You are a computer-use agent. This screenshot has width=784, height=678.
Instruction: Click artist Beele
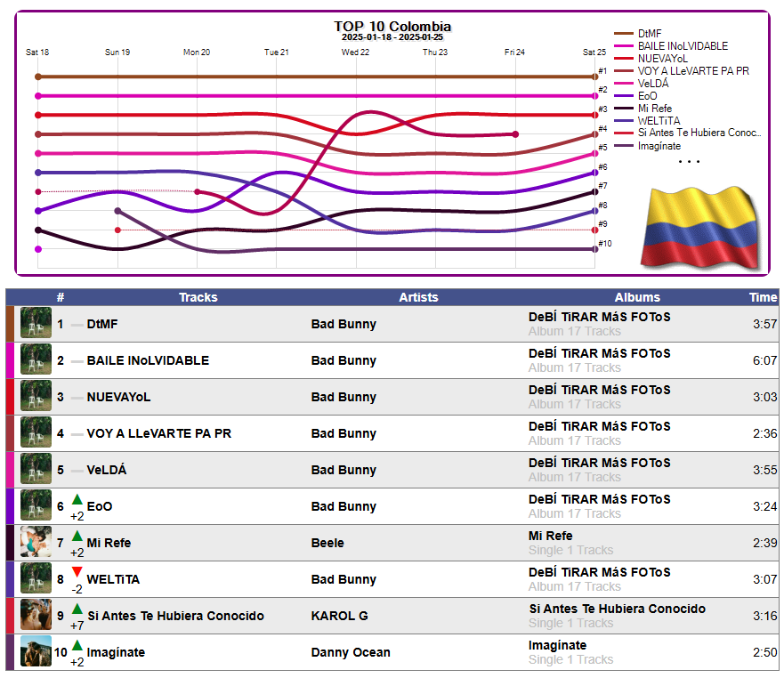pos(327,543)
